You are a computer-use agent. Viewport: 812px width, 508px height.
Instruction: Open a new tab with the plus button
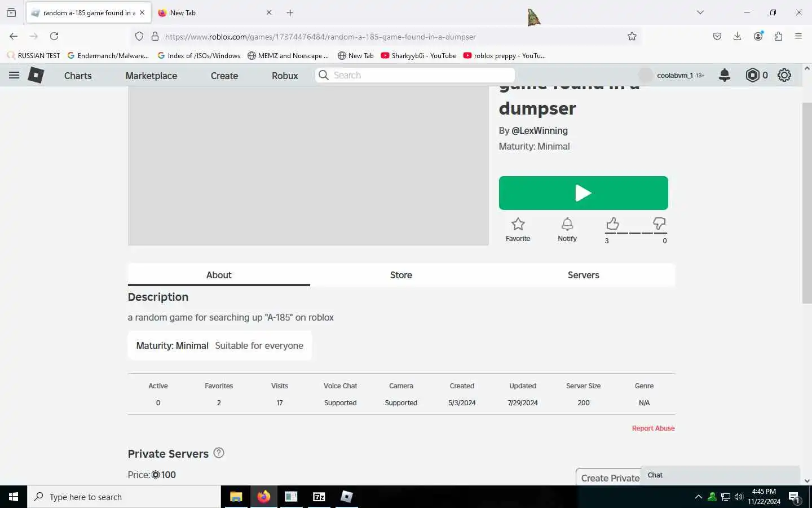[x=290, y=12]
